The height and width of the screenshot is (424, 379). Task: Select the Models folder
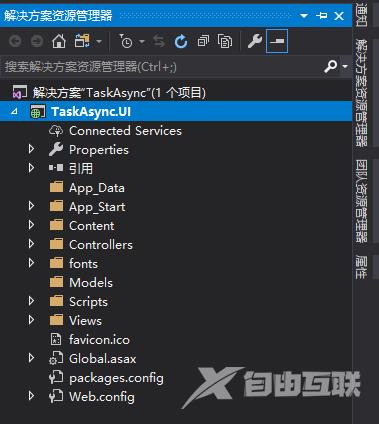[91, 283]
